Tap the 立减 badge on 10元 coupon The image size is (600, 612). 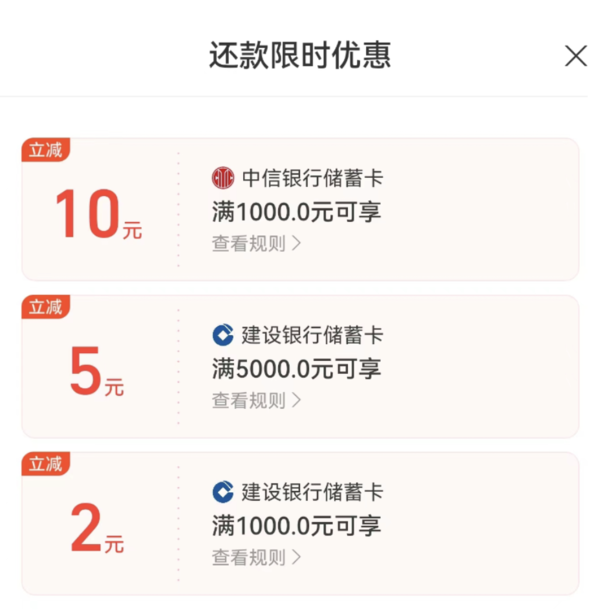(46, 149)
